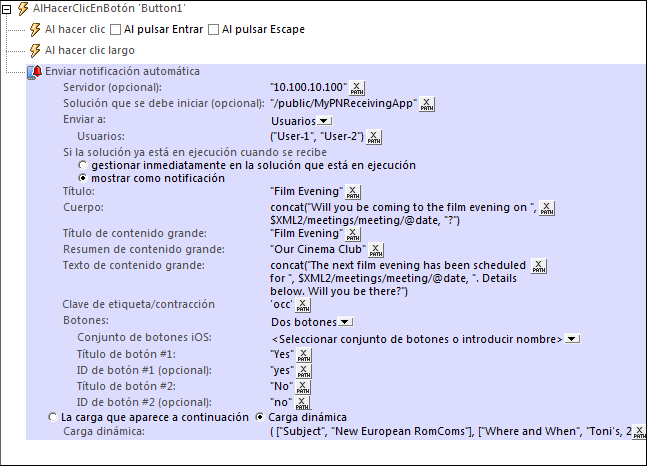This screenshot has width=647, height=466.
Task: Click the "No" button title value
Action: tap(281, 387)
